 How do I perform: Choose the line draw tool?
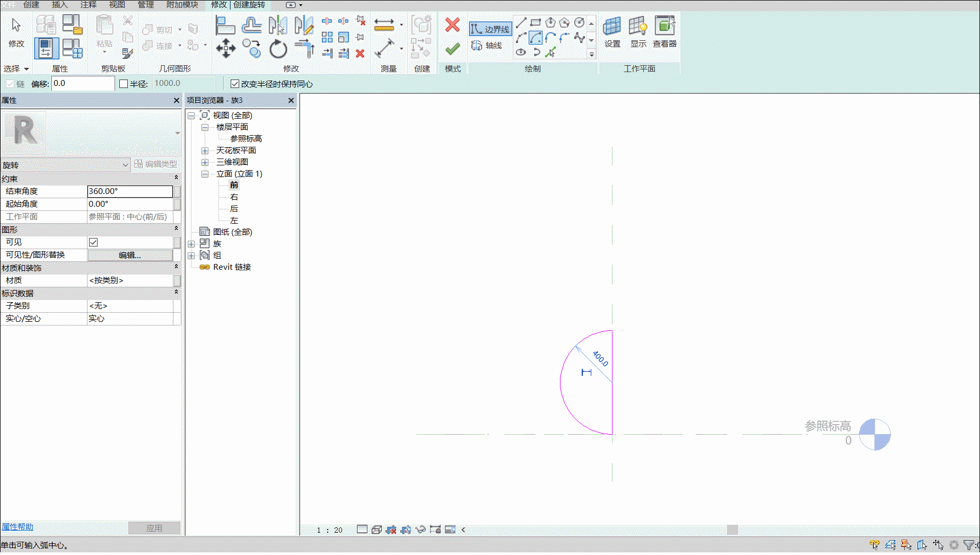click(x=521, y=22)
